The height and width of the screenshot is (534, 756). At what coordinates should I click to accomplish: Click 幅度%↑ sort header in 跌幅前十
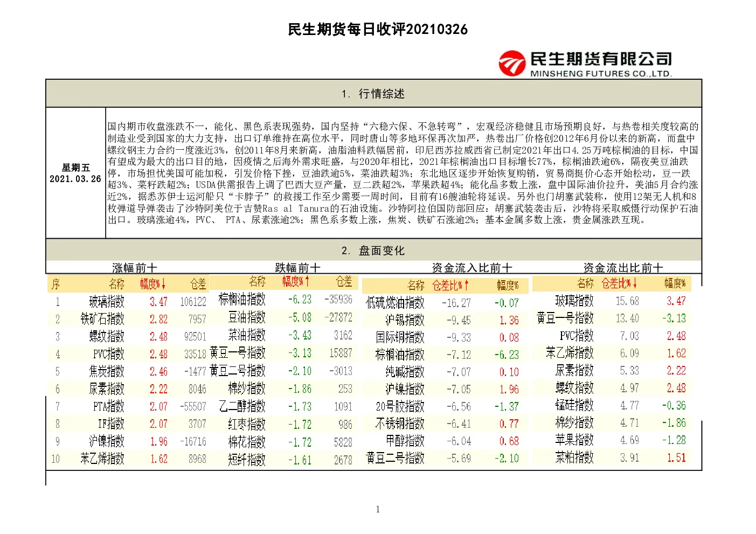296,281
